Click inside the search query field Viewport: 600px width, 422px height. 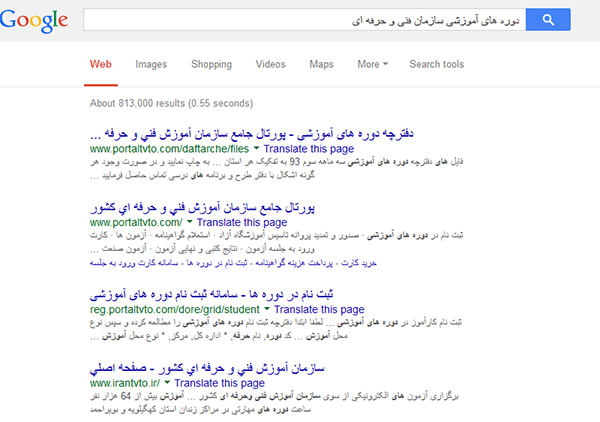300,19
